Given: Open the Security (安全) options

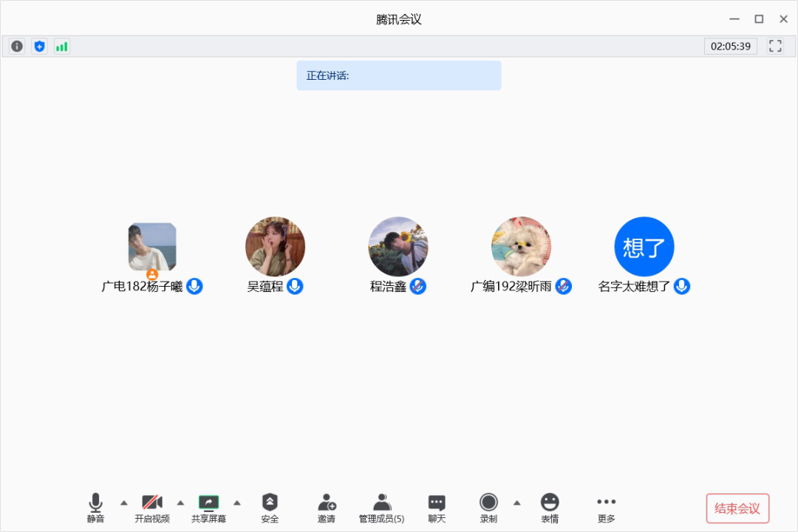Looking at the screenshot, I should (x=270, y=508).
